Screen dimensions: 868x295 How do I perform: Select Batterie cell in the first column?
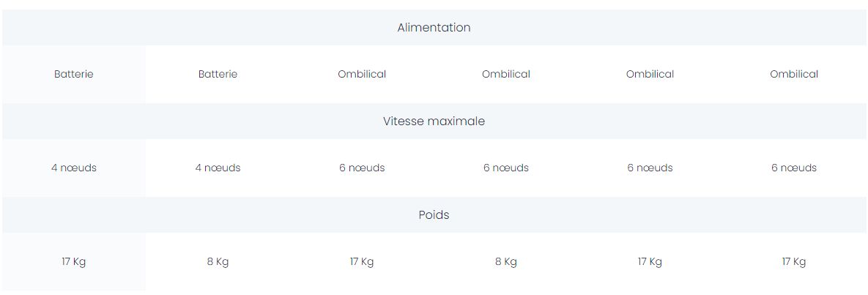74,74
